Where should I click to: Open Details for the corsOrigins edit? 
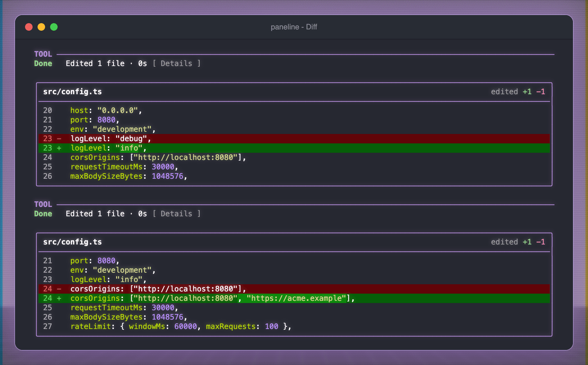click(177, 214)
